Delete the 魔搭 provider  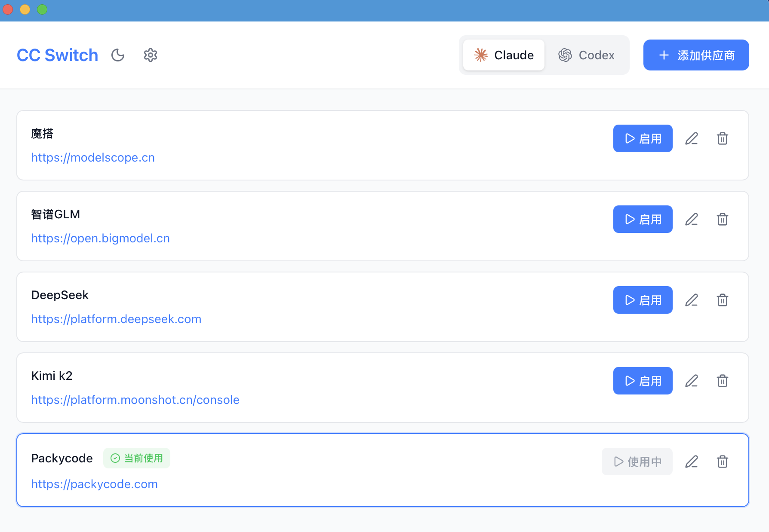(x=723, y=138)
